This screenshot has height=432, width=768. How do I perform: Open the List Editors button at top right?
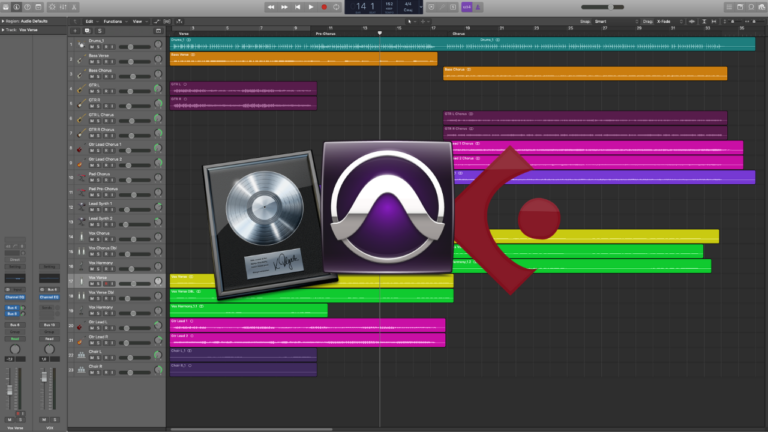729,7
